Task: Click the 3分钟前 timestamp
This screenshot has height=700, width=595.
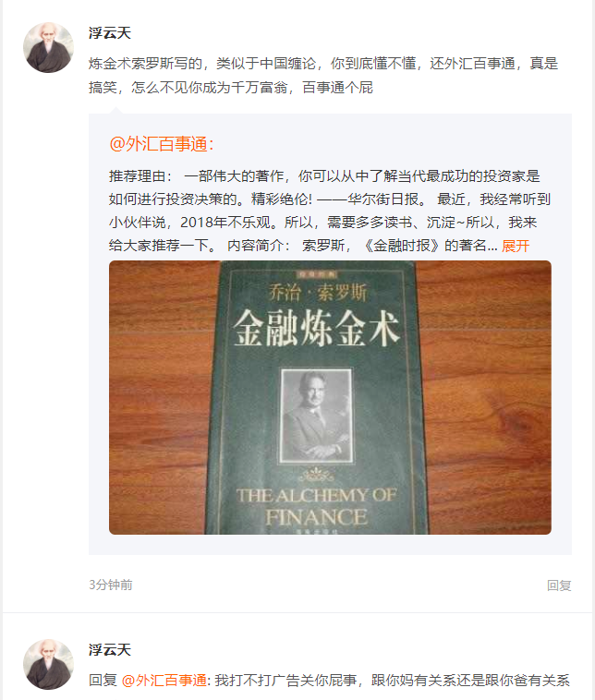Action: pyautogui.click(x=110, y=585)
